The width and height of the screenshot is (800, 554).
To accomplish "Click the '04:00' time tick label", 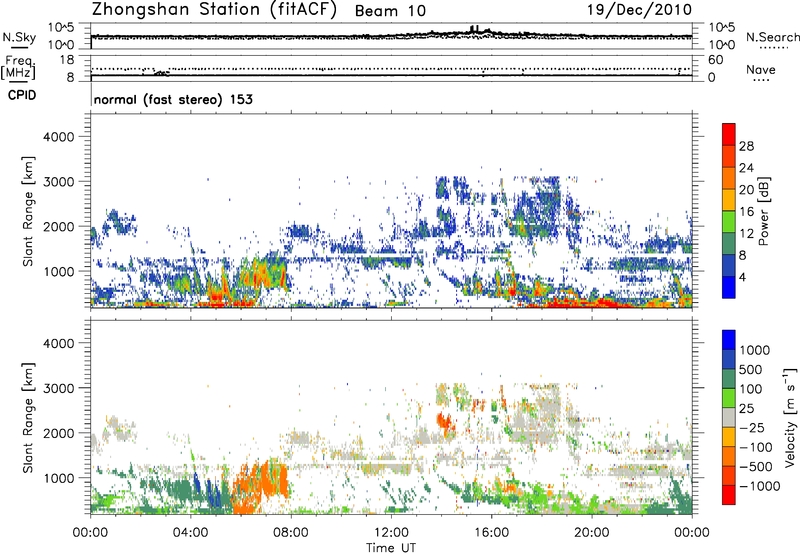I will click(x=190, y=533).
